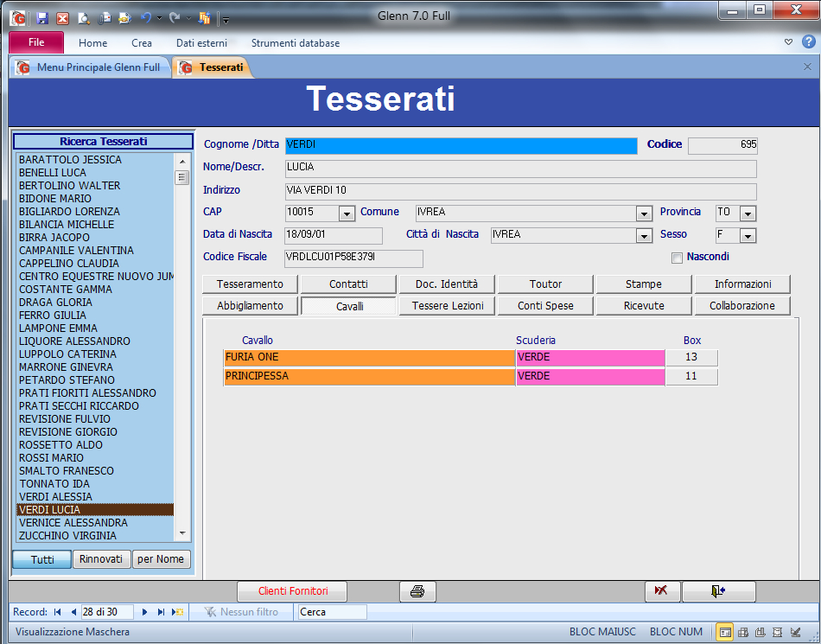821x644 pixels.
Task: Click the export envelope icon in quick toolbar
Action: 124,18
